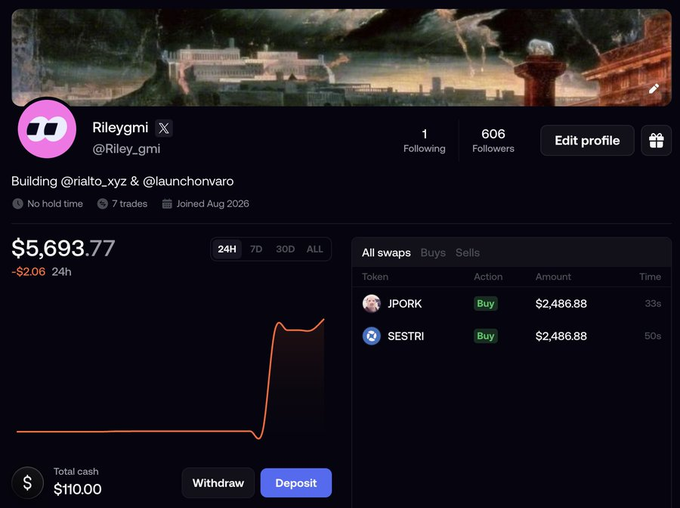Click the Action column header
This screenshot has height=508, width=680.
[x=488, y=277]
